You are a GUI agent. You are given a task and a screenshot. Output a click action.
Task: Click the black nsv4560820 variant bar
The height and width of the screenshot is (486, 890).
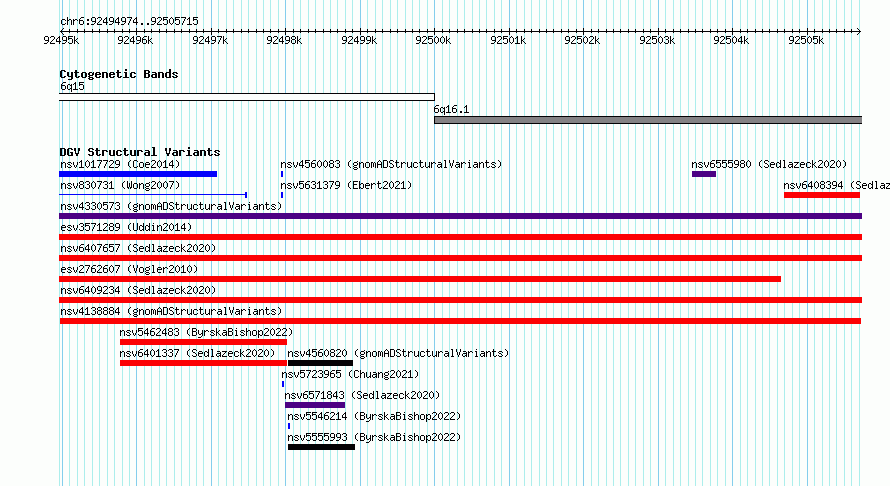click(320, 363)
